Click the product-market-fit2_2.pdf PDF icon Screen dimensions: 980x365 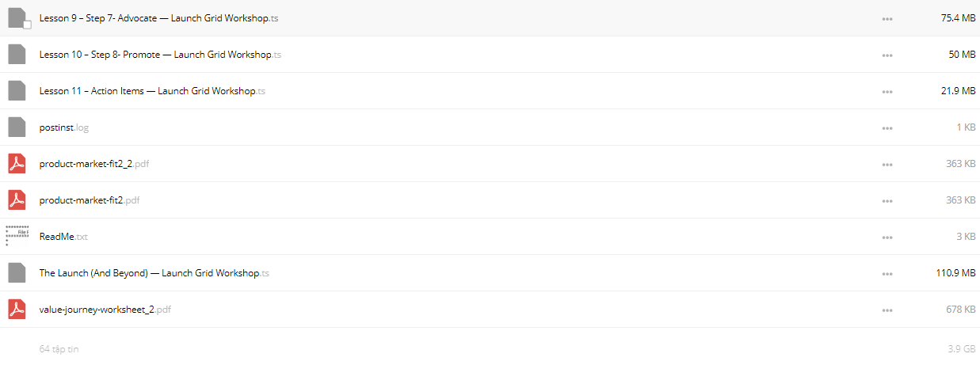[x=17, y=164]
